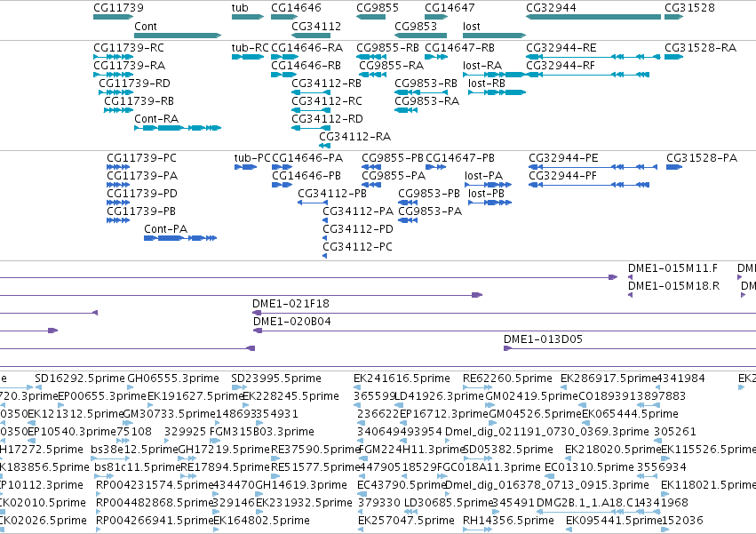The height and width of the screenshot is (534, 756).
Task: Click the CG9855 gene label
Action: click(x=378, y=8)
